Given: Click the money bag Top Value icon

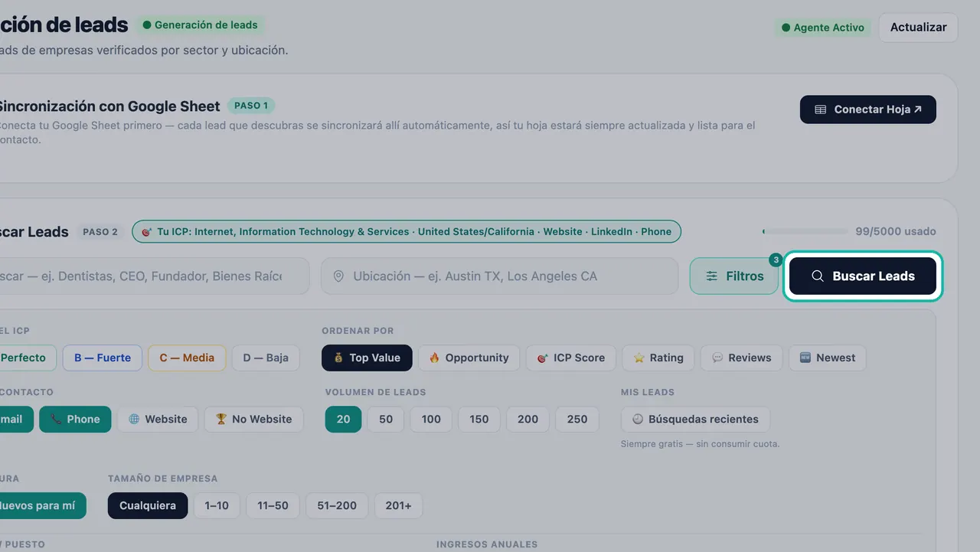Looking at the screenshot, I should pos(338,358).
